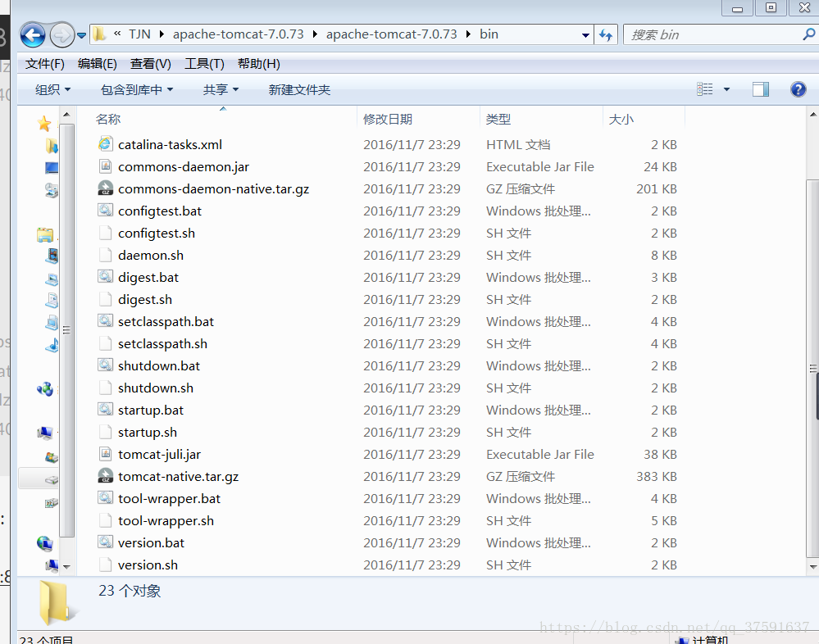Image resolution: width=819 pixels, height=644 pixels.
Task: Click navigation pane scrollbar down arrow
Action: (x=66, y=566)
